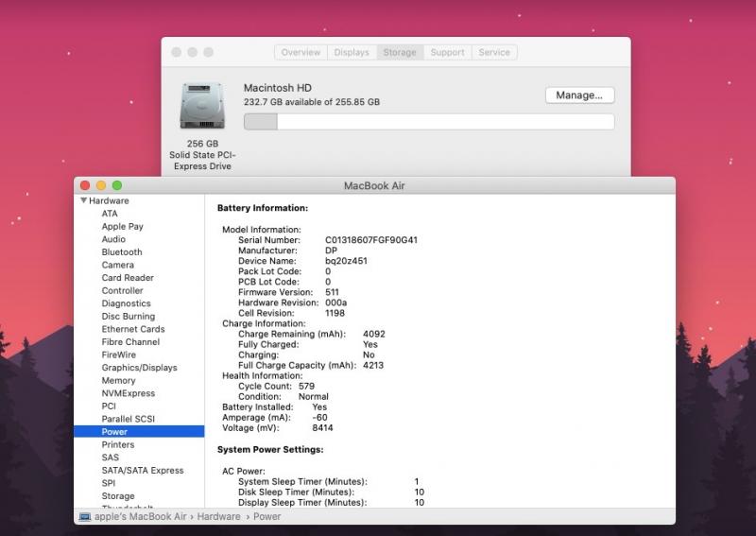Zoom the MacBook Air window using the green button

click(x=117, y=185)
